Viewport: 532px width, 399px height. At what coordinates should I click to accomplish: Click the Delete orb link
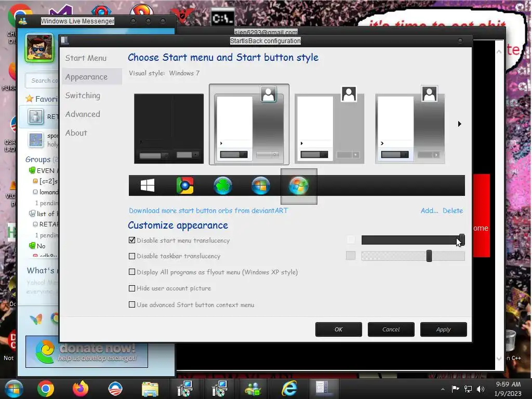click(x=453, y=211)
